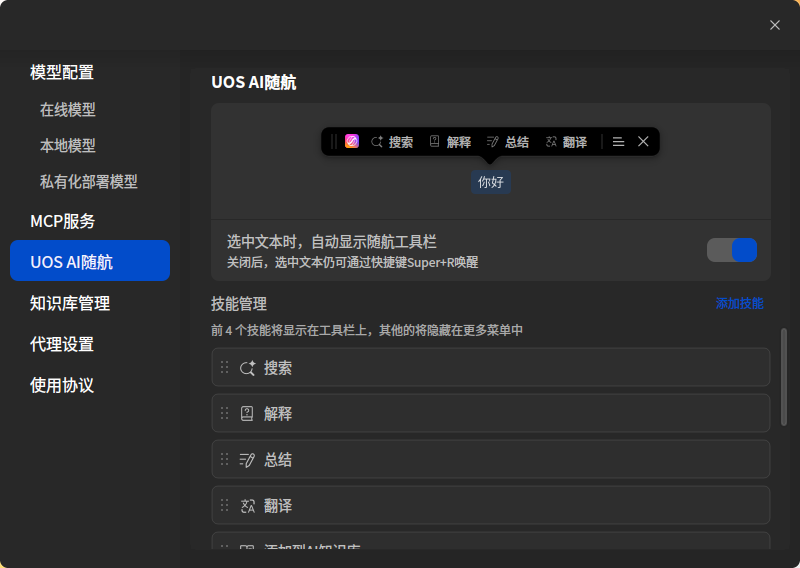Click the 总结 skill row icon
Viewport: 800px width, 568px height.
(x=247, y=460)
